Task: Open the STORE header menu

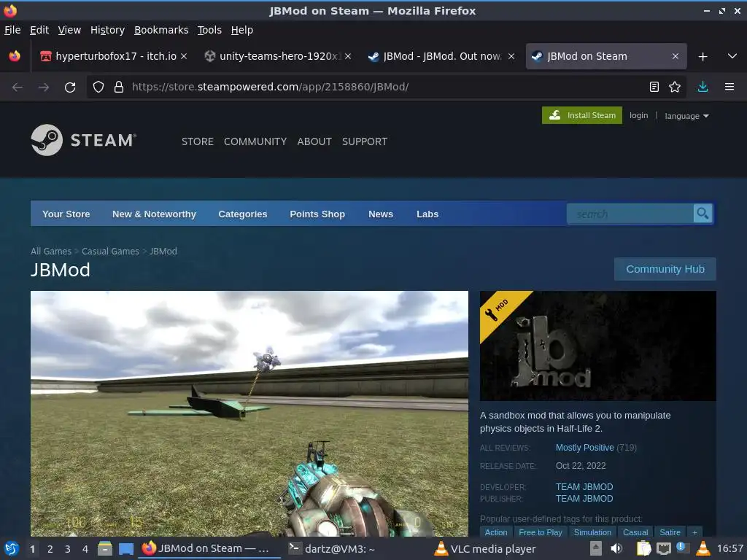Action: point(197,141)
